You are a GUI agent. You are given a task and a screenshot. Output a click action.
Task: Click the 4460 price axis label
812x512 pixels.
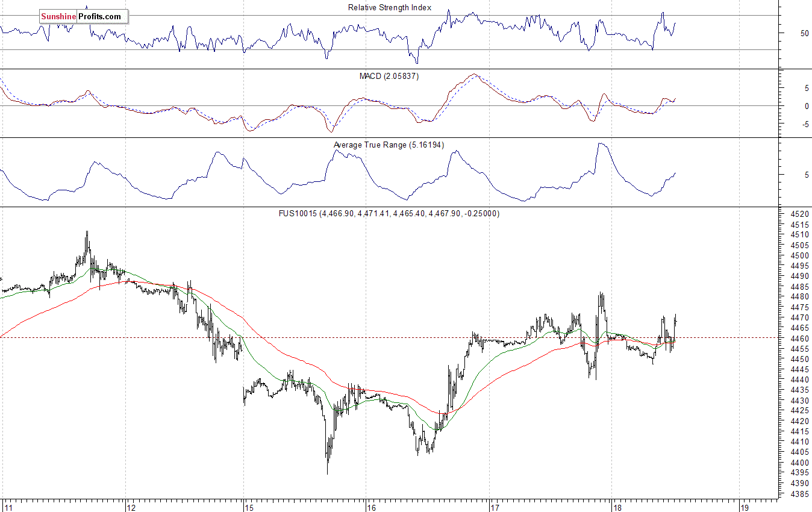[x=801, y=339]
